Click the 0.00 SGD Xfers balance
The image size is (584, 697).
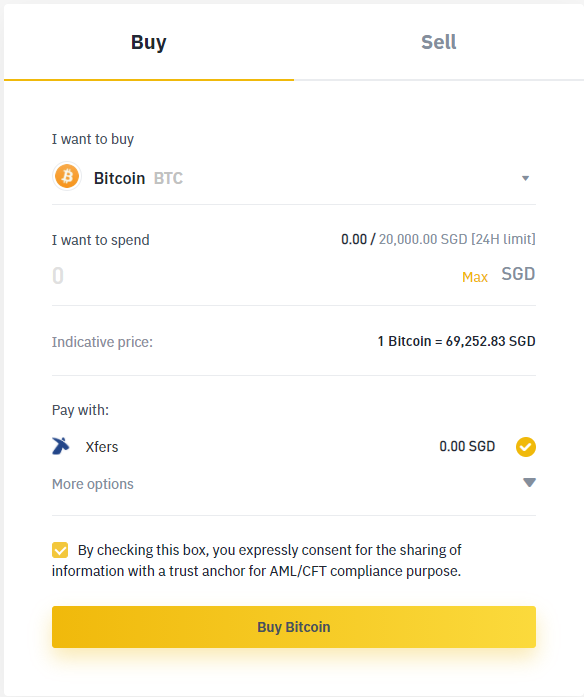pyautogui.click(x=467, y=446)
